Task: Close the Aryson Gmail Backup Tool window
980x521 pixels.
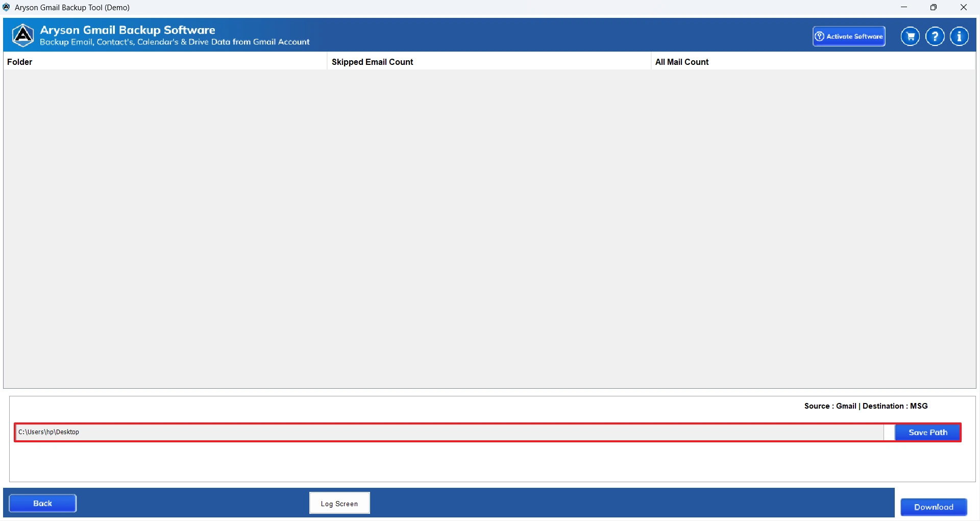Action: (x=964, y=7)
